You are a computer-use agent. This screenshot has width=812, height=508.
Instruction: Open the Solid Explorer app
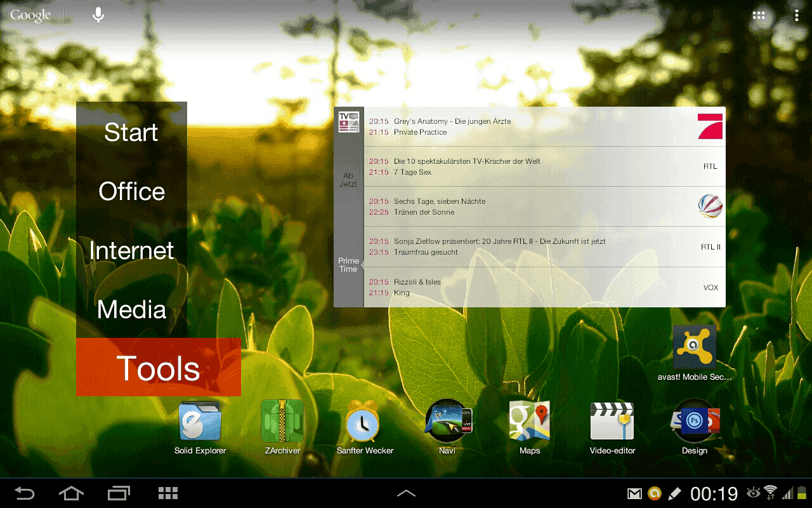click(200, 421)
